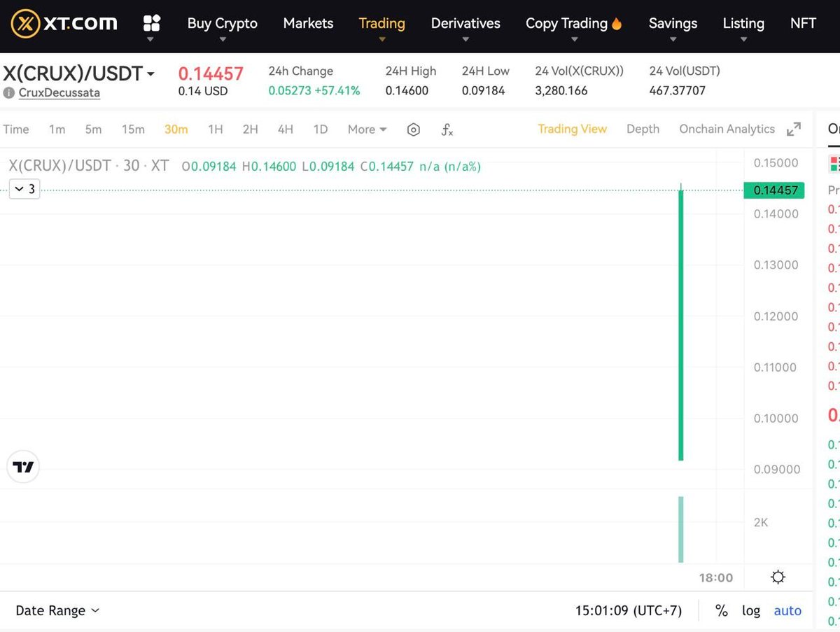Image resolution: width=840 pixels, height=632 pixels.
Task: Expand the indicator legend showing 3
Action: 24,189
